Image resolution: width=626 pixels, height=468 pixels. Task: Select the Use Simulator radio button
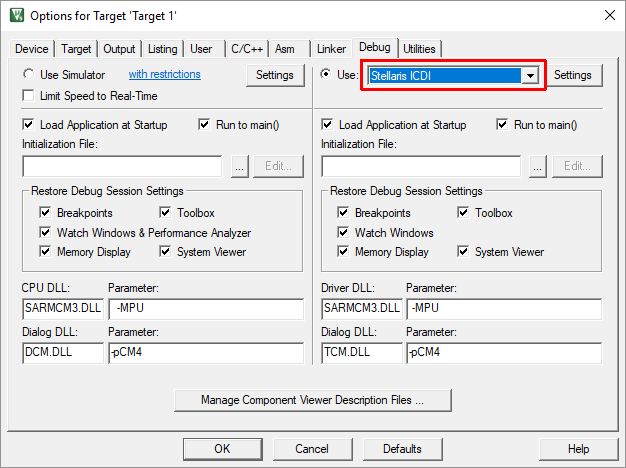(x=28, y=74)
